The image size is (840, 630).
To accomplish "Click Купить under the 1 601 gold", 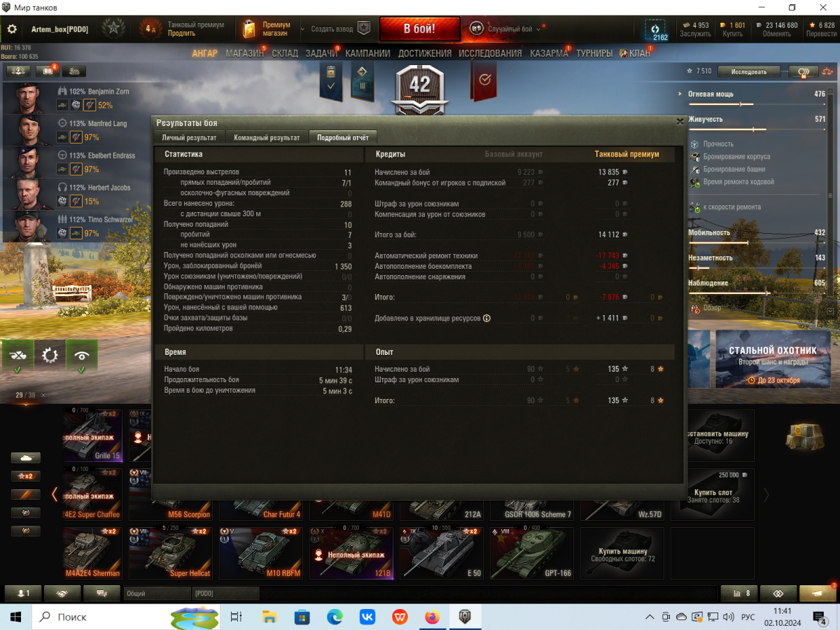I will coord(732,34).
